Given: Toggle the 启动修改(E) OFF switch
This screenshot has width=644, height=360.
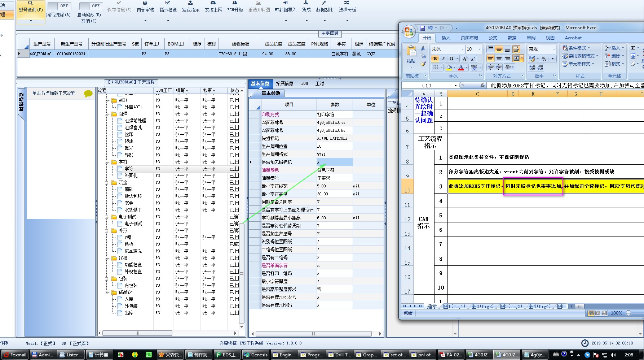Looking at the screenshot, I should [x=91, y=6].
